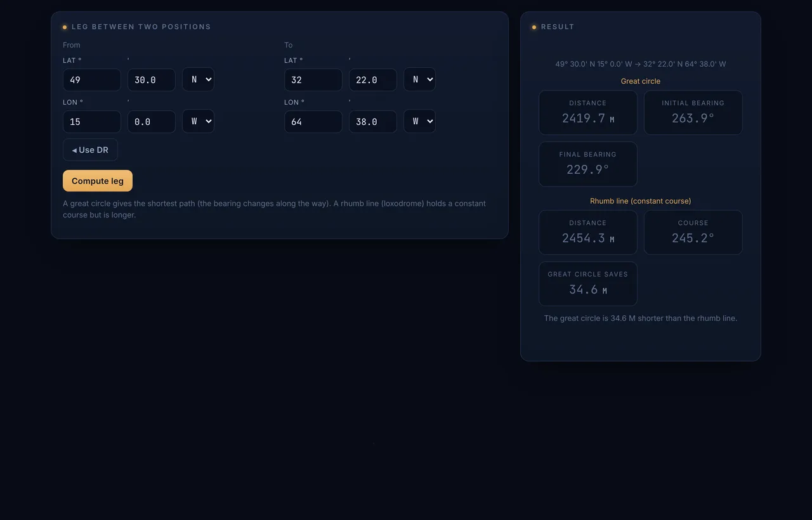This screenshot has width=812, height=520.
Task: Focus the To longitude degrees field showing 64
Action: coord(313,122)
